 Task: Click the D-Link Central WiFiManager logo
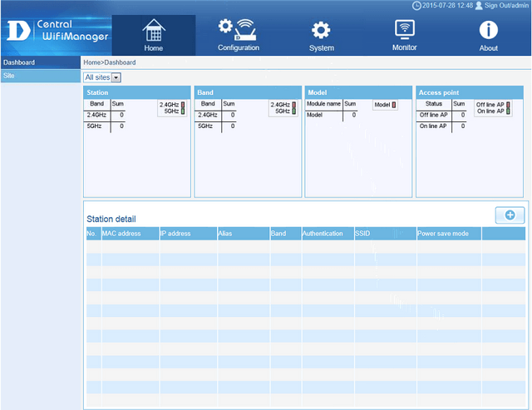click(x=53, y=30)
